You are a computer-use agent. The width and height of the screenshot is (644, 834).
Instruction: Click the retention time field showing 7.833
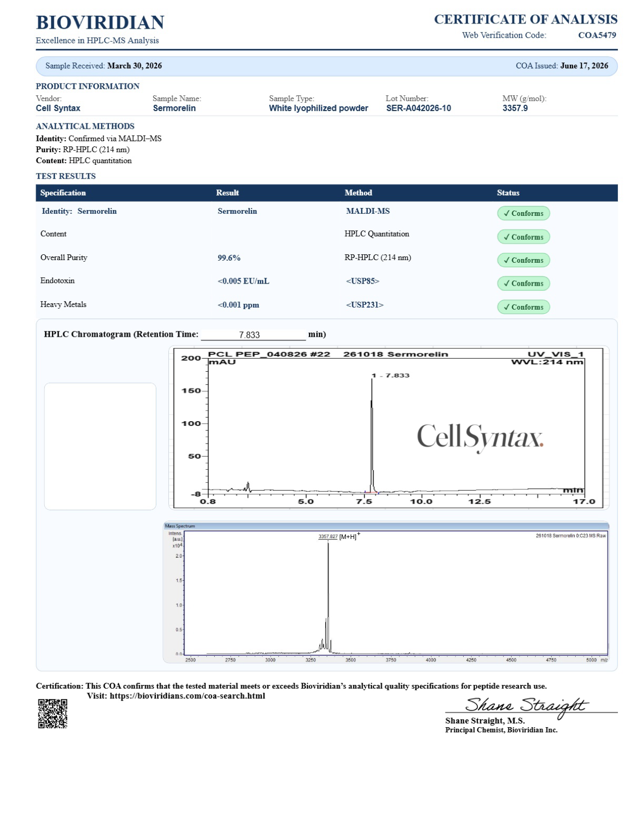[x=253, y=335]
